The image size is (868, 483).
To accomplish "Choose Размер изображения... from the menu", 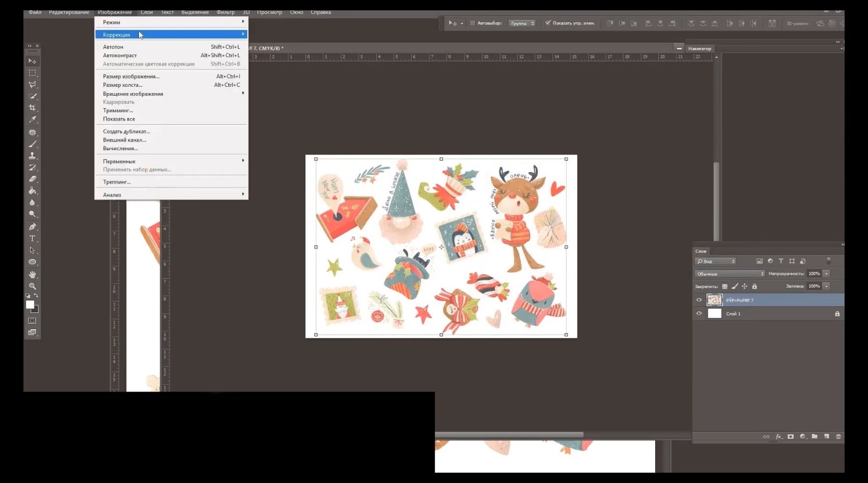I will point(171,76).
